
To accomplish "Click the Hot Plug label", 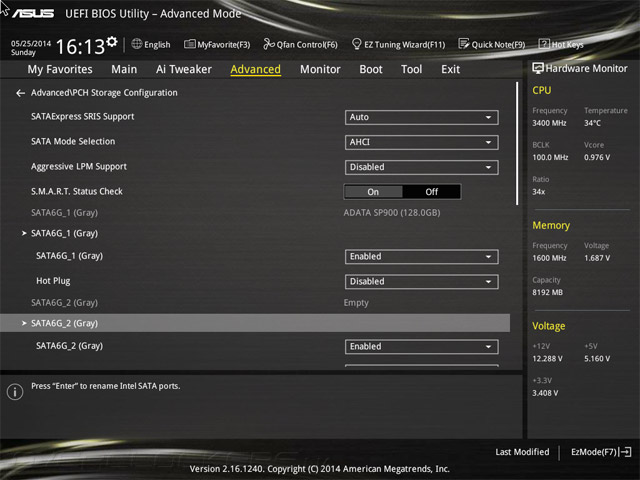I will [53, 281].
